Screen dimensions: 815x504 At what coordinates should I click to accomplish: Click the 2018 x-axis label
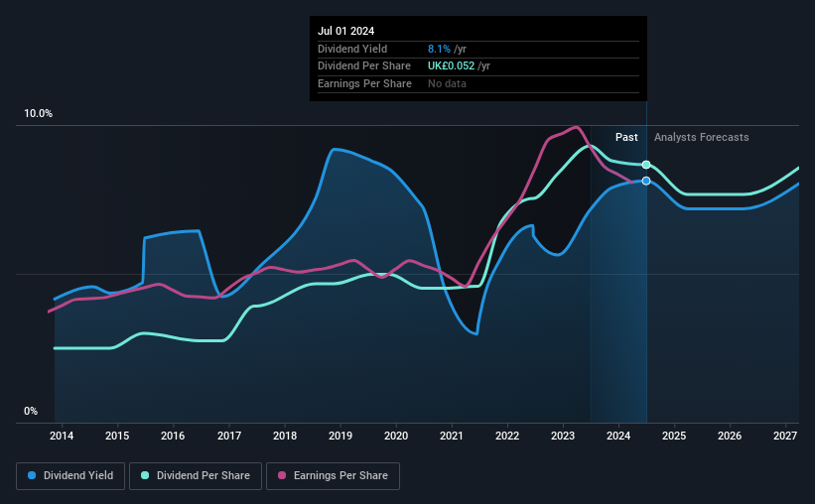(x=285, y=436)
